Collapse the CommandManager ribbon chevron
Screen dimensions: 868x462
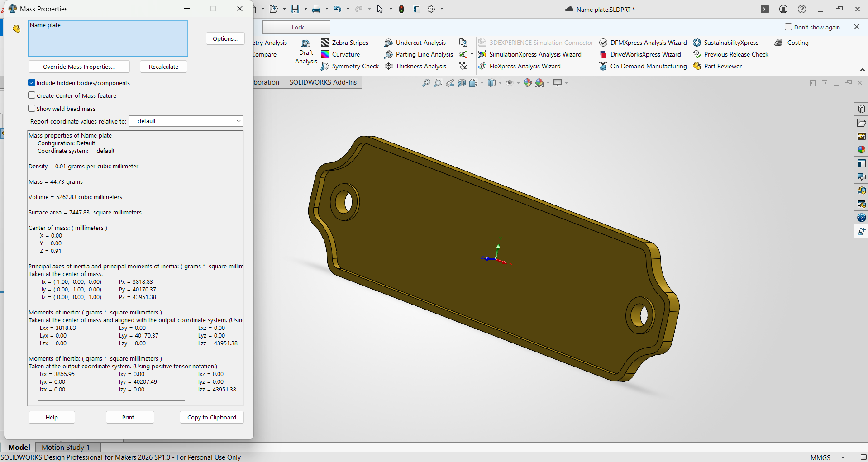pos(863,70)
